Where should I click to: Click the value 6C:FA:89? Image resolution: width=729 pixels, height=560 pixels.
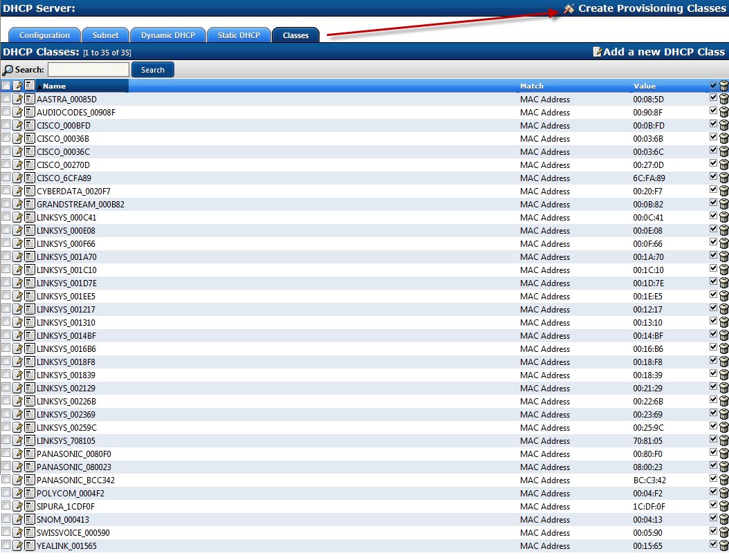pos(649,178)
